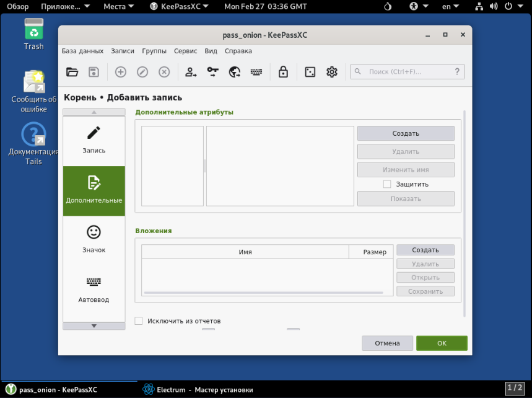Open the en keyboard layout dropdown
The image size is (532, 398).
click(x=450, y=7)
